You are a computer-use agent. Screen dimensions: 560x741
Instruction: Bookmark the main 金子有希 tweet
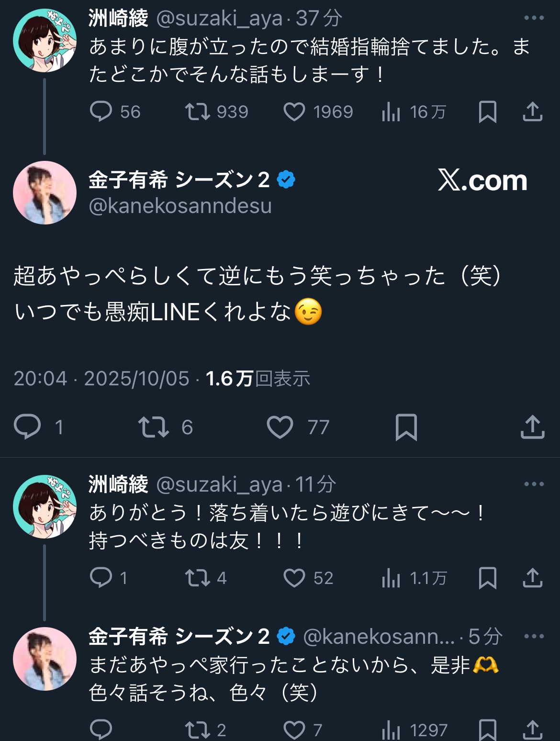[x=406, y=427]
